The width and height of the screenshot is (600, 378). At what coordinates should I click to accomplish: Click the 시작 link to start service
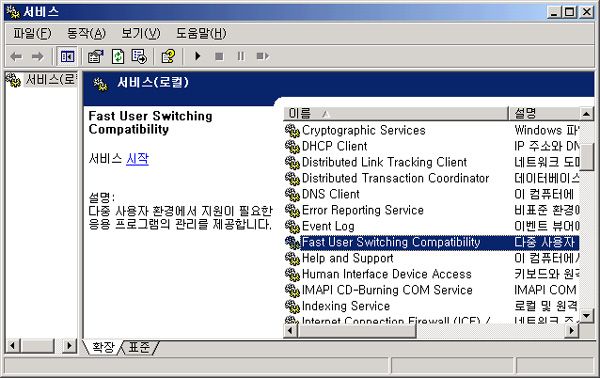tap(137, 158)
